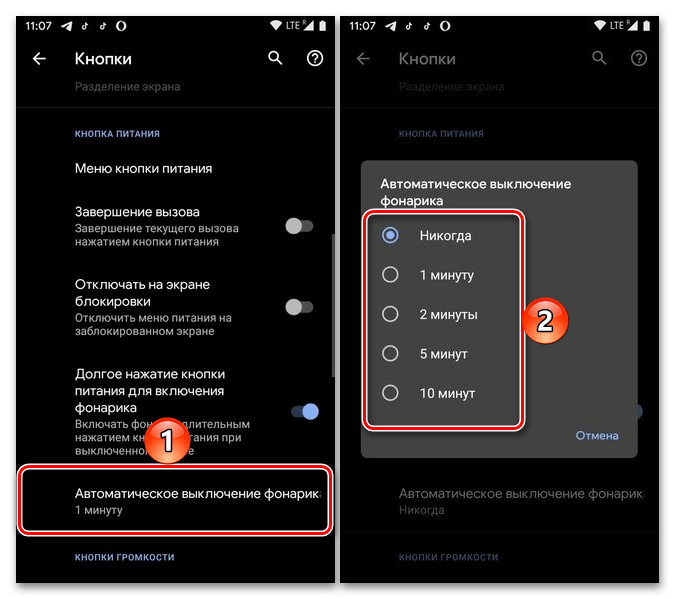Tap the battery icon in left status bar

322,26
